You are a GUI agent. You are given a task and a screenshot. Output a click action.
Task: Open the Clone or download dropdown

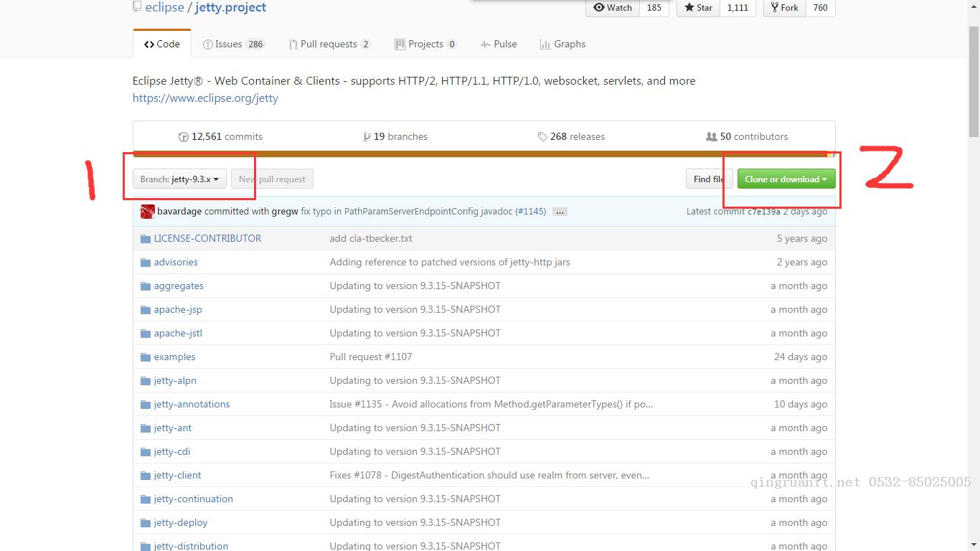click(x=786, y=179)
